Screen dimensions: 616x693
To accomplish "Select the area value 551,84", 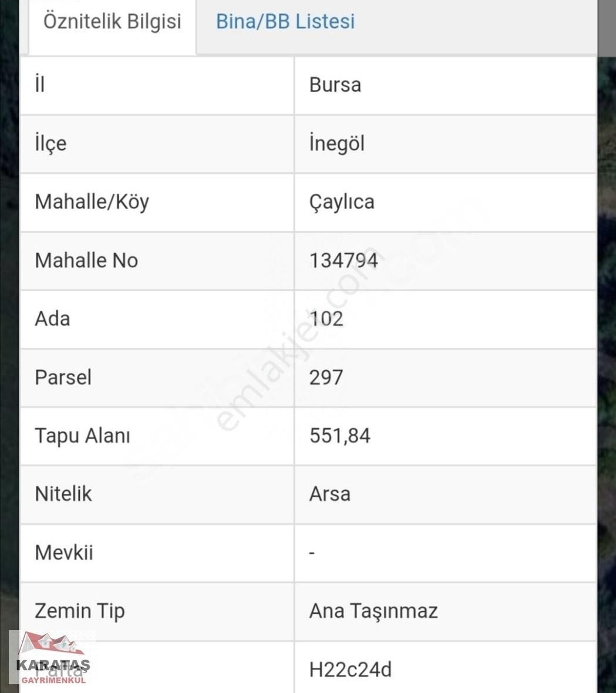I will 340,435.
